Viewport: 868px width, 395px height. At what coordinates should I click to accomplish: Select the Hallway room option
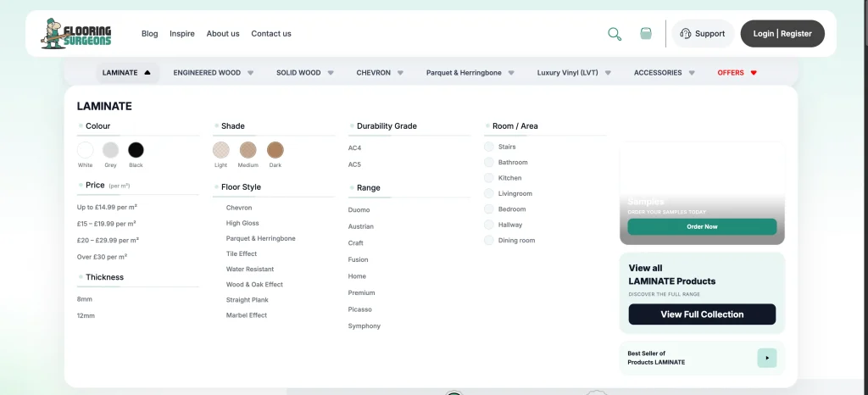click(504, 225)
